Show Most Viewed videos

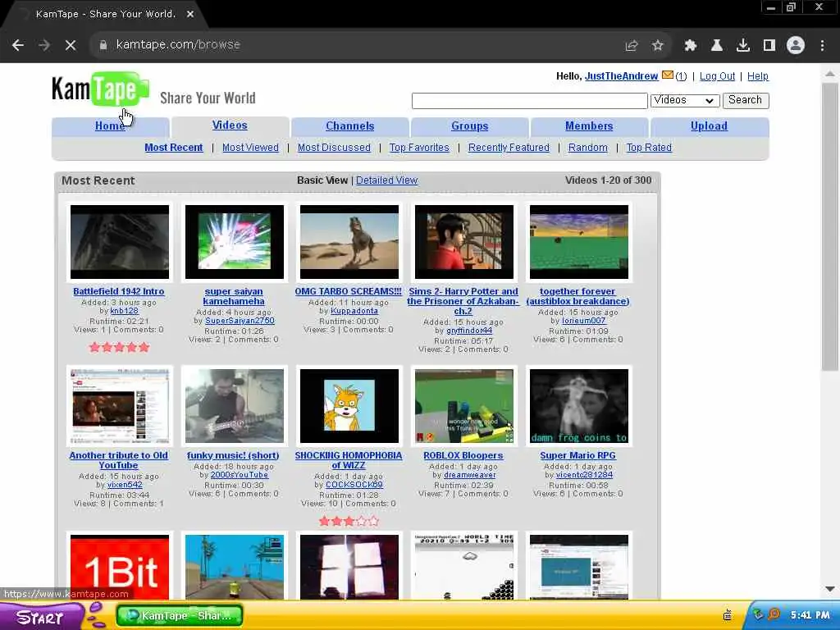pyautogui.click(x=250, y=148)
